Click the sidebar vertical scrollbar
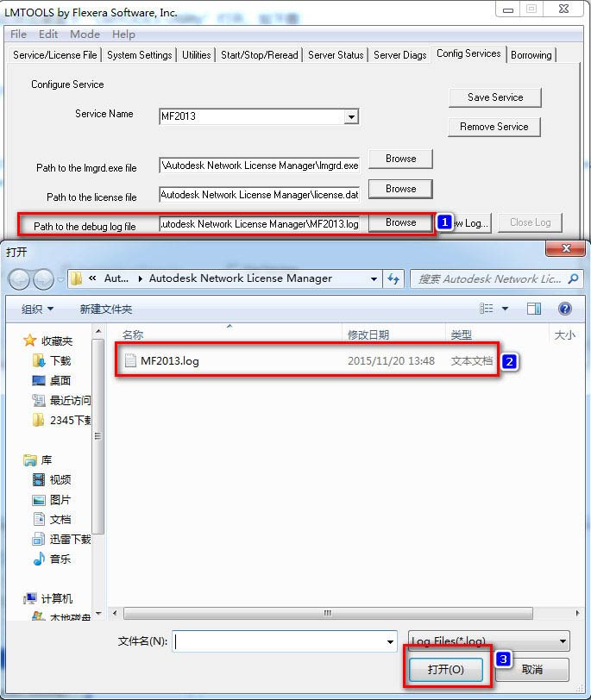Screen dimensions: 591x700 pos(98,436)
